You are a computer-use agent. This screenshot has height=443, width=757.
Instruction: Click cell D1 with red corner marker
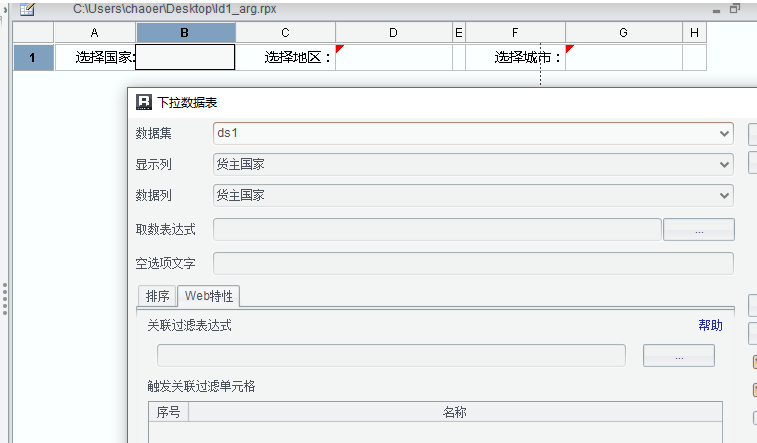[393, 57]
